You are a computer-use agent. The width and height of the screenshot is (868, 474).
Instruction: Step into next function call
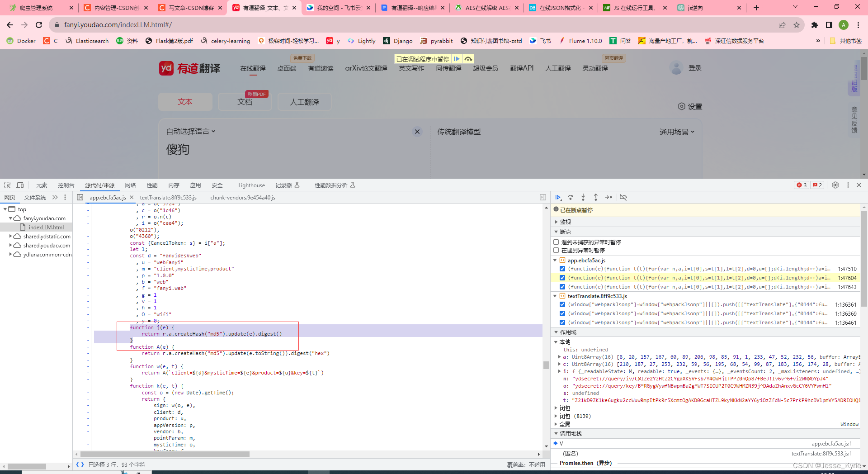tap(583, 197)
